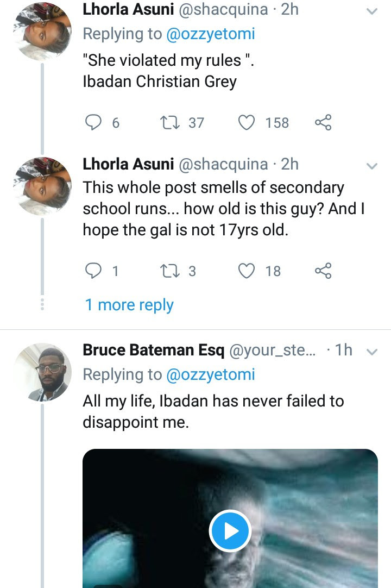Share the secondary school runs tweet
Screen dimensions: 391x588
(323, 270)
